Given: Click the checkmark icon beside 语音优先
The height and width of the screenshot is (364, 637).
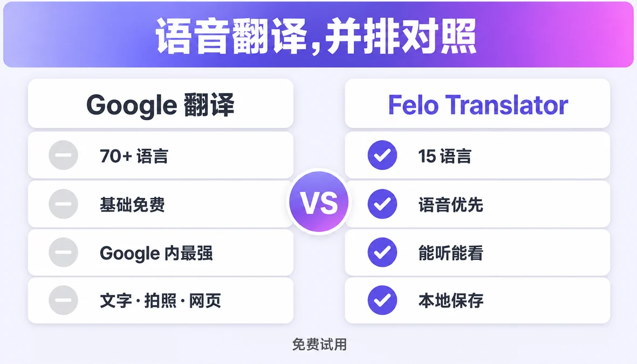Looking at the screenshot, I should click(x=382, y=204).
